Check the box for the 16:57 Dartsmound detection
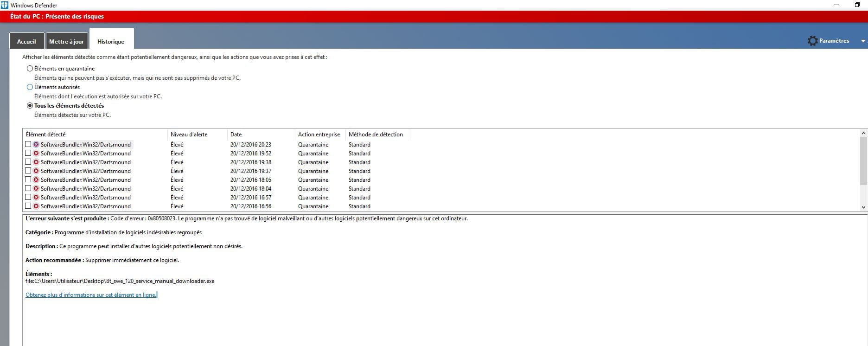This screenshot has height=346, width=868. click(x=28, y=197)
